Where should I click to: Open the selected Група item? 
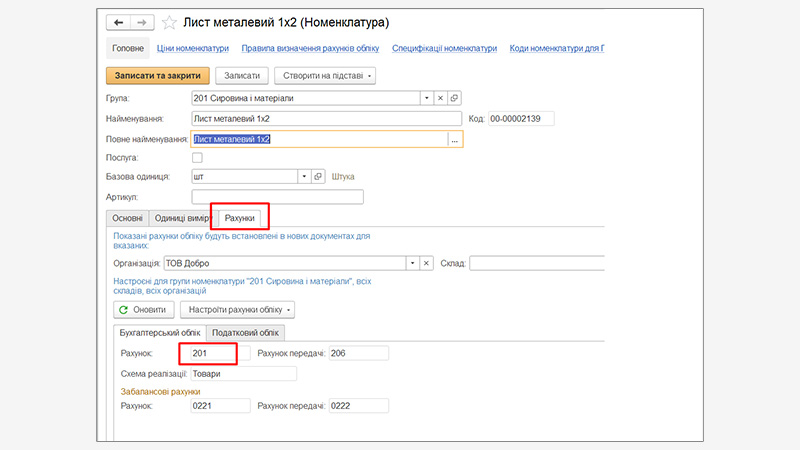[x=454, y=98]
